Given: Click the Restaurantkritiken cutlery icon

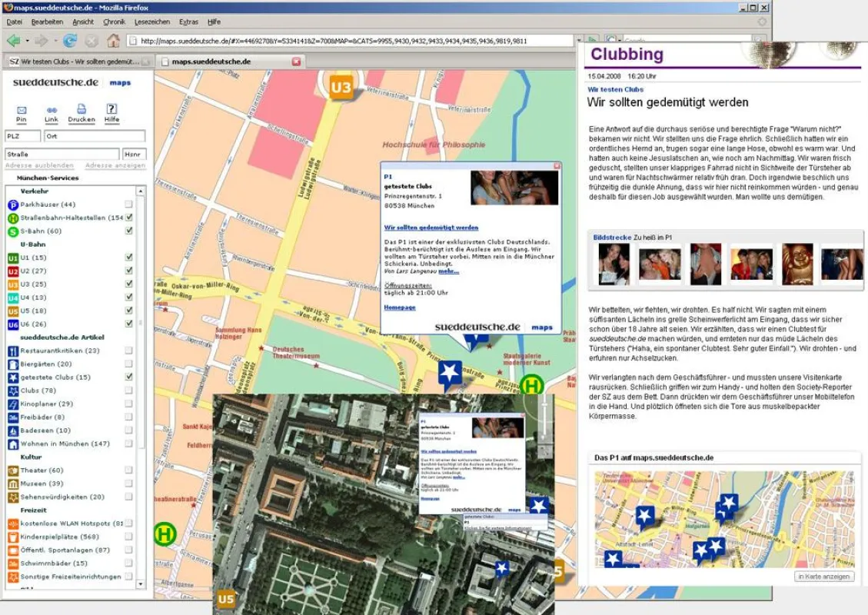Looking at the screenshot, I should pos(13,351).
